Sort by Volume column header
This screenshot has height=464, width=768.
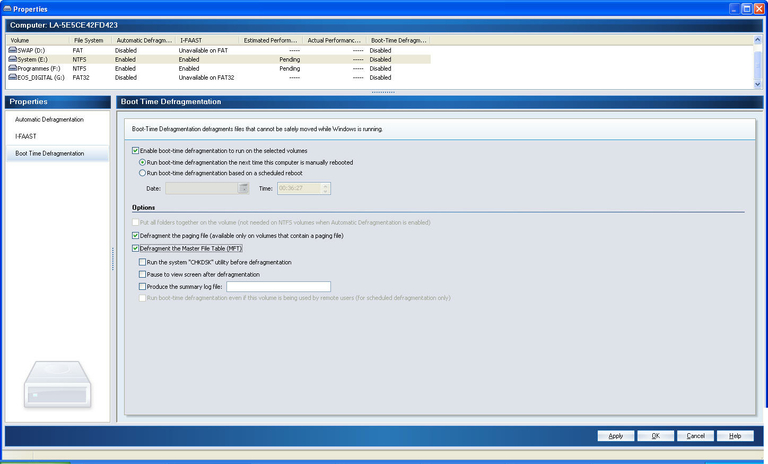tap(38, 40)
